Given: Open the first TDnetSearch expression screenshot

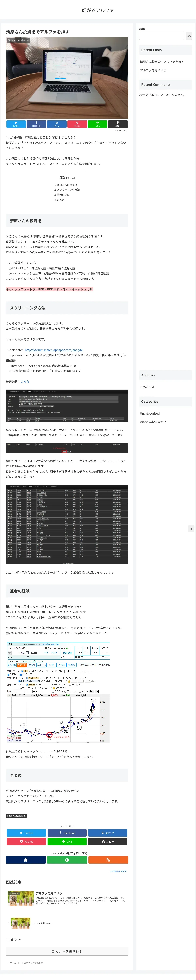Looking at the screenshot, I should [67, 406].
